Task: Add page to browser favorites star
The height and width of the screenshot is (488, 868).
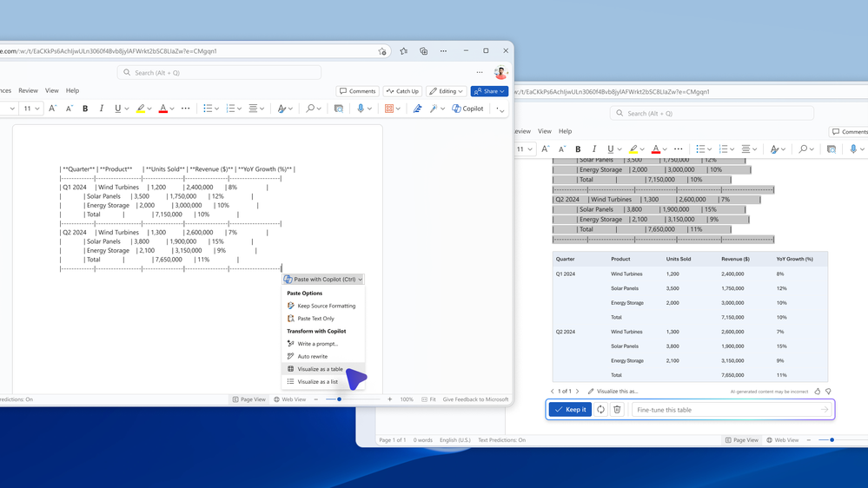Action: tap(382, 51)
